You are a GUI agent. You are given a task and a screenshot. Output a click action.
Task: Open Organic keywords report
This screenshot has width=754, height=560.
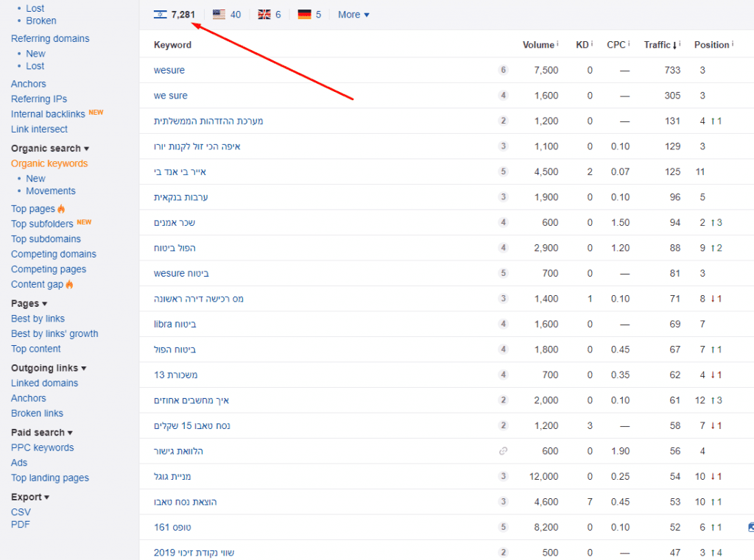pos(49,163)
